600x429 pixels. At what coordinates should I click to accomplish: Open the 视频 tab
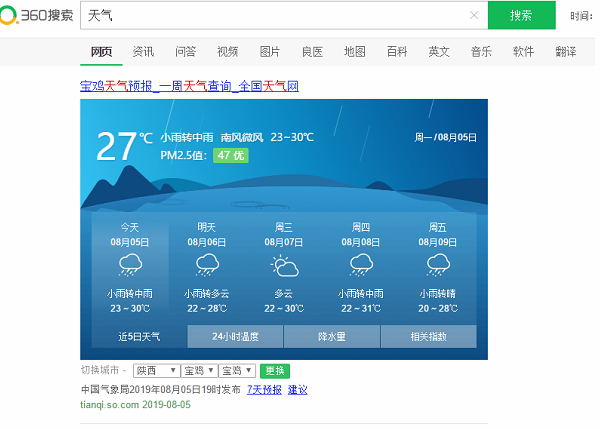tap(228, 51)
